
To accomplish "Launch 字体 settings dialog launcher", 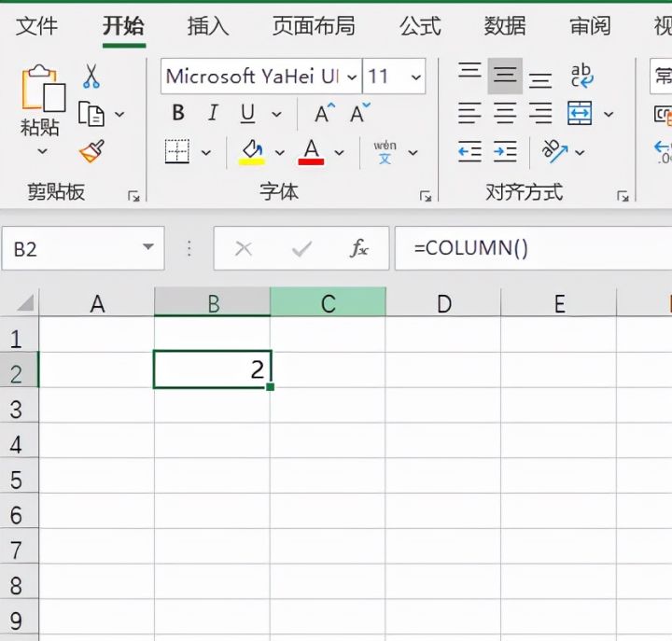I will click(426, 196).
